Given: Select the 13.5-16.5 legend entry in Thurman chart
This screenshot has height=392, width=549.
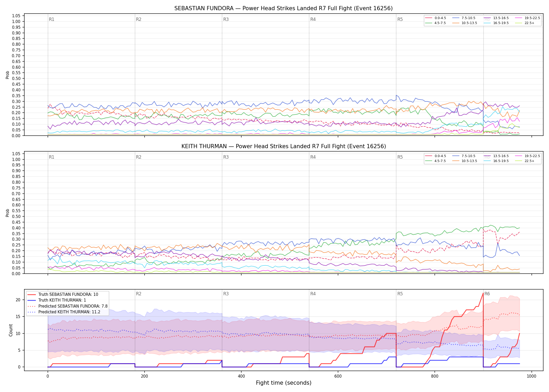Looking at the screenshot, I should point(496,156).
